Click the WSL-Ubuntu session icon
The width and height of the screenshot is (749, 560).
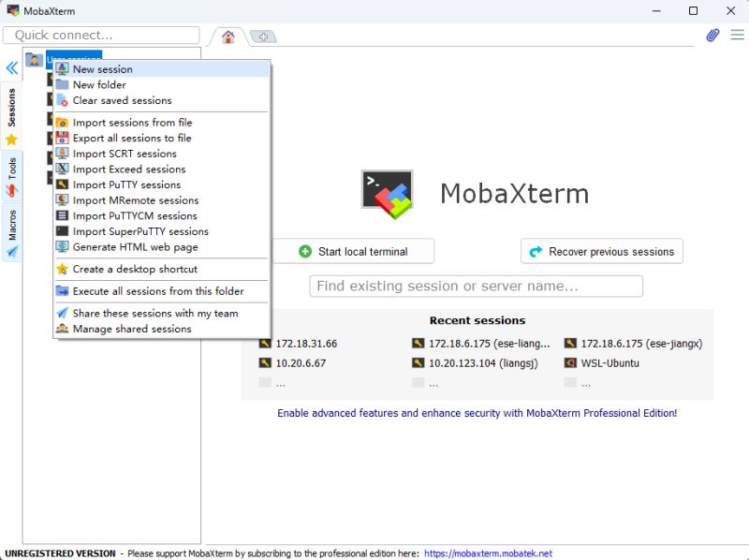(570, 363)
